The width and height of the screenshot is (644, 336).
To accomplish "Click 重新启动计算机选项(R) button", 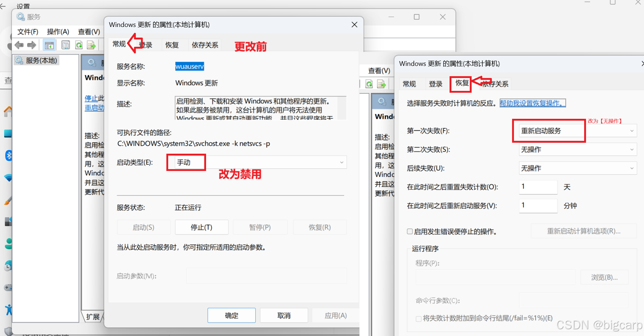I will click(583, 231).
